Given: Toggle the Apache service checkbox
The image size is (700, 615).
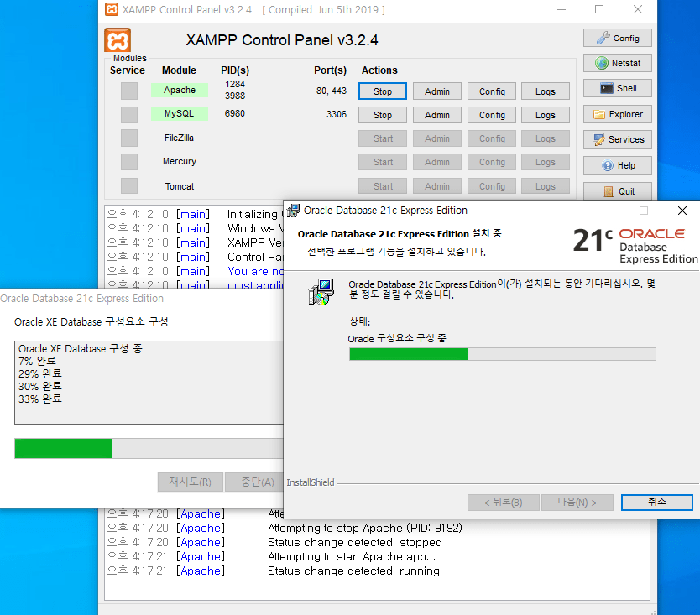Looking at the screenshot, I should [x=129, y=91].
